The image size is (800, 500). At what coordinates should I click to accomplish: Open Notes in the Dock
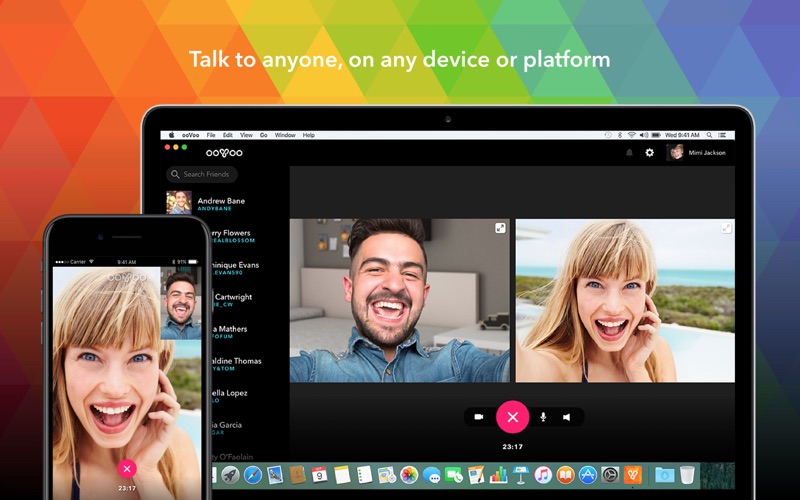(342, 475)
